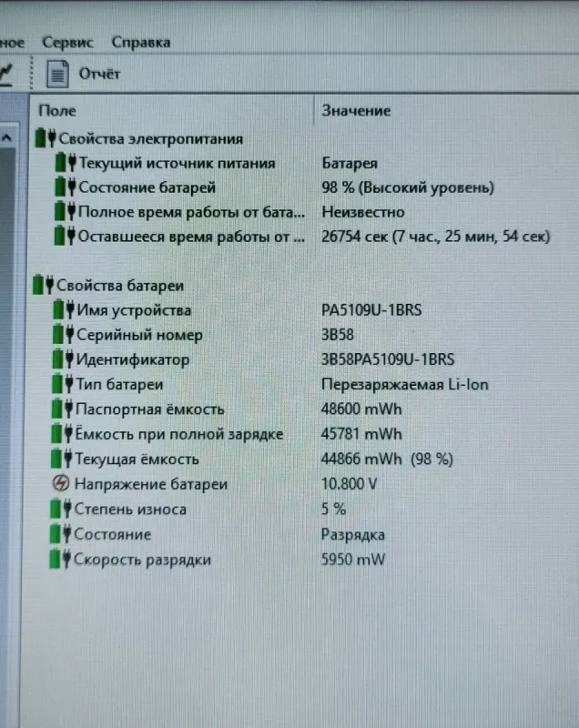Click the battery icon beside Свойства электропитания
The image size is (579, 728).
(x=45, y=138)
